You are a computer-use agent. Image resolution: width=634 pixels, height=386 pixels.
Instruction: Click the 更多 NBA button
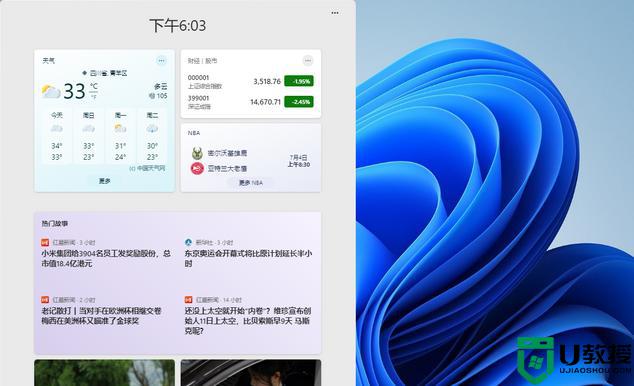(251, 183)
